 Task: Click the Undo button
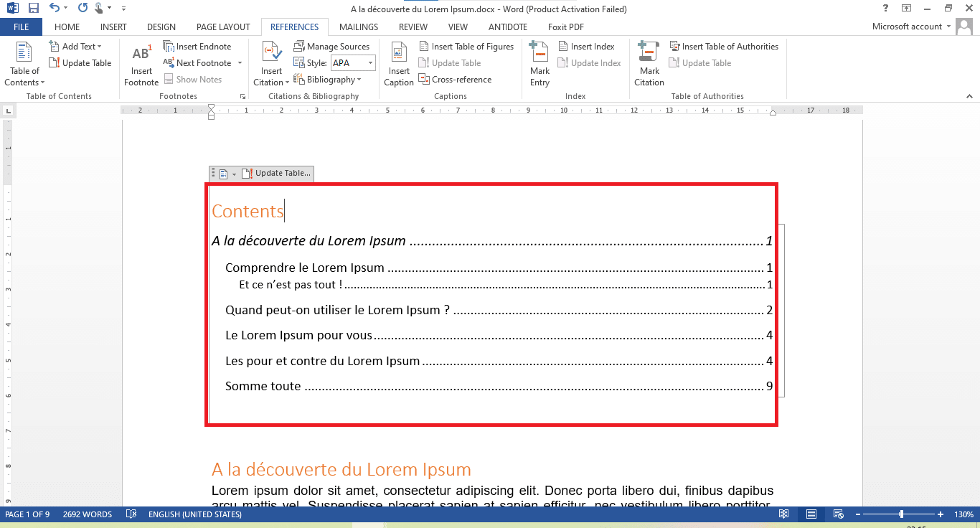(x=55, y=9)
